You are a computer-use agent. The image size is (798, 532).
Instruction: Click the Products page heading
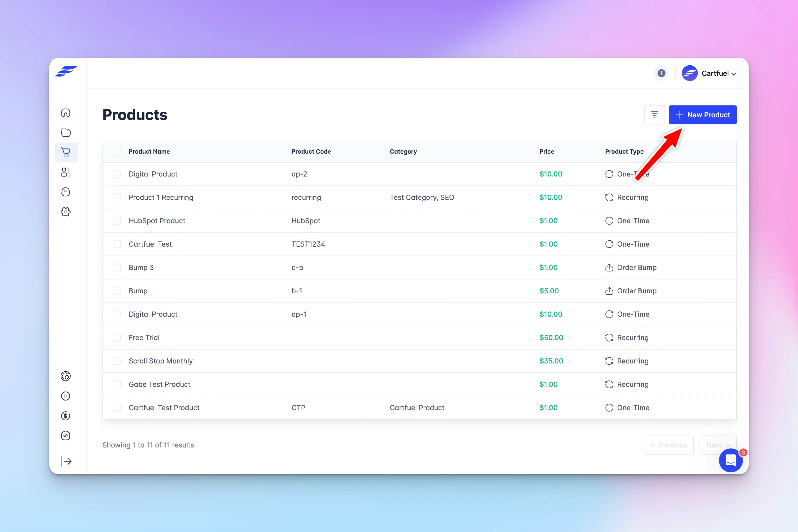pos(135,115)
